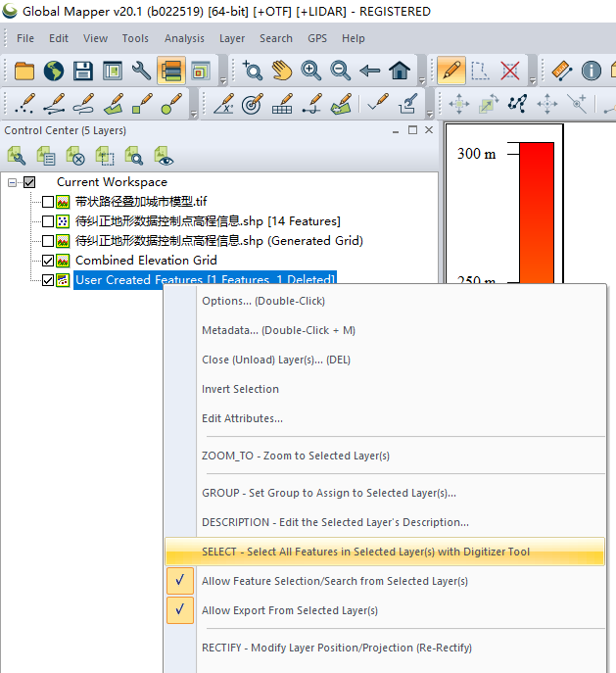Select the pan hand tool
616x673 pixels.
(282, 71)
